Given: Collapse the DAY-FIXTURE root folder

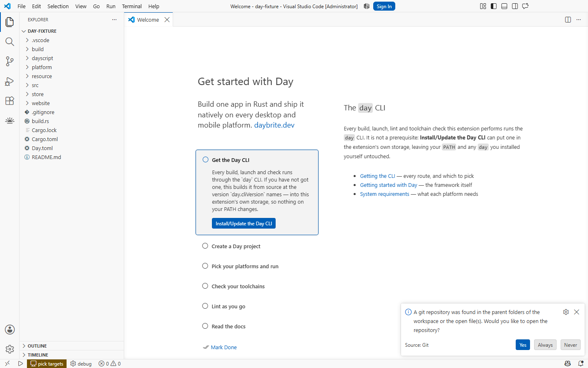Looking at the screenshot, I should point(71,31).
